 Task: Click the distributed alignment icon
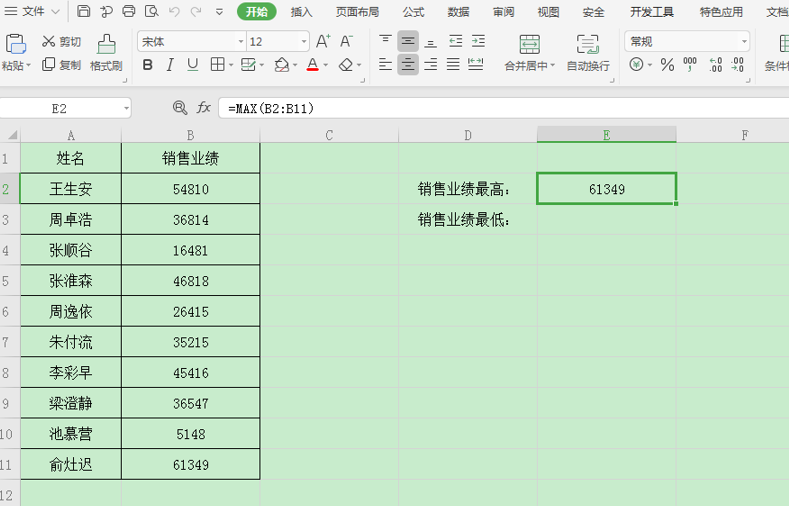click(476, 64)
